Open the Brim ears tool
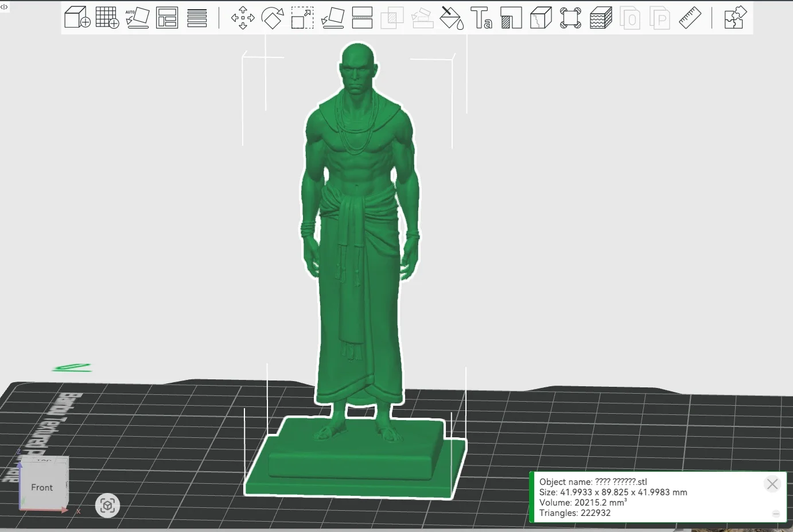This screenshot has width=793, height=532. [x=570, y=18]
